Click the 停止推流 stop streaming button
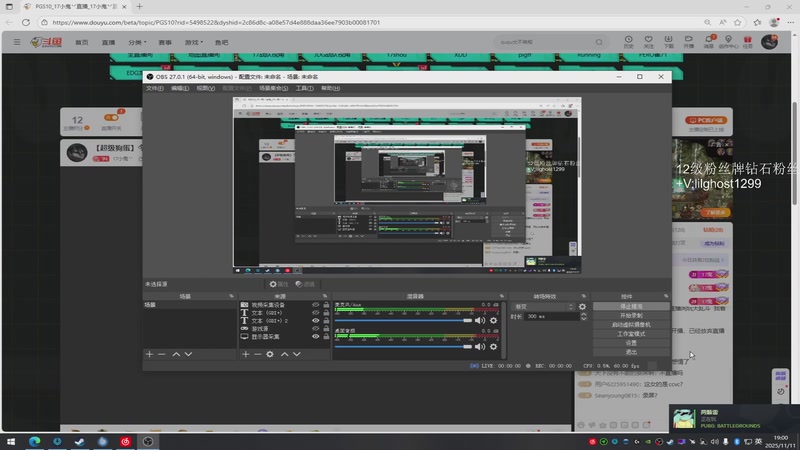Viewport: 800px width, 450px height. [631, 307]
